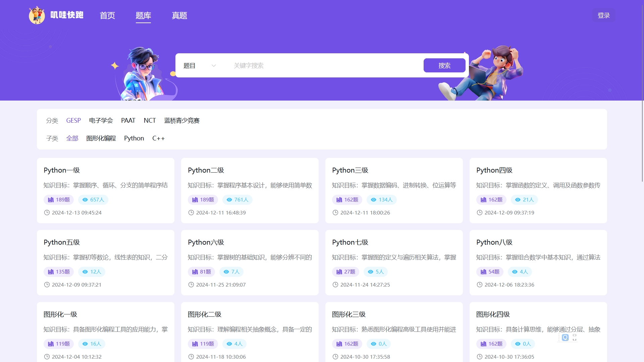Open the Python七级 card title
The width and height of the screenshot is (644, 362).
tap(350, 242)
